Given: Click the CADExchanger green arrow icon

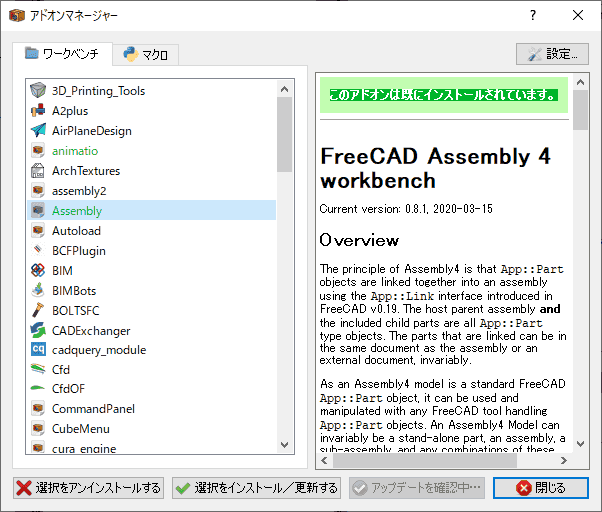Looking at the screenshot, I should pyautogui.click(x=38, y=330).
